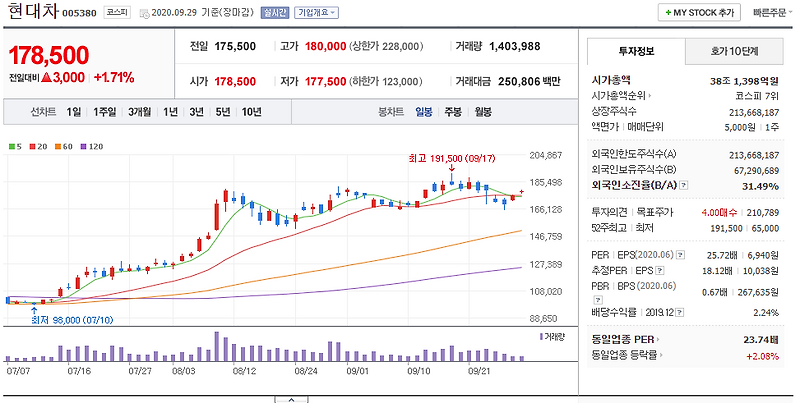Click the 거래대금 250,806 백만 value
The image size is (800, 403).
529,82
